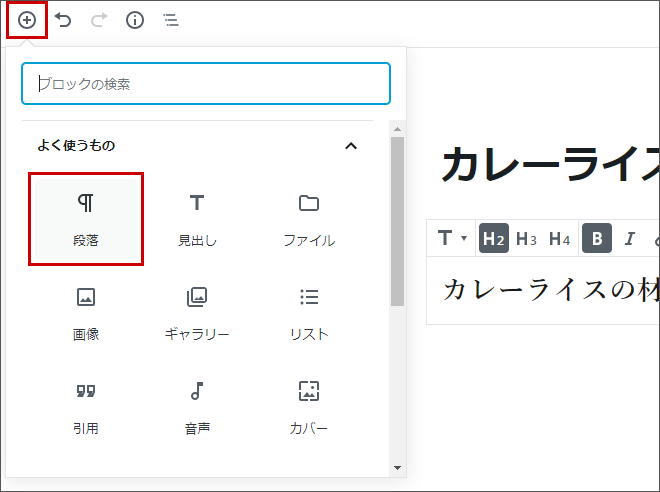Toggle italic formatting
The height and width of the screenshot is (492, 660).
(x=630, y=238)
